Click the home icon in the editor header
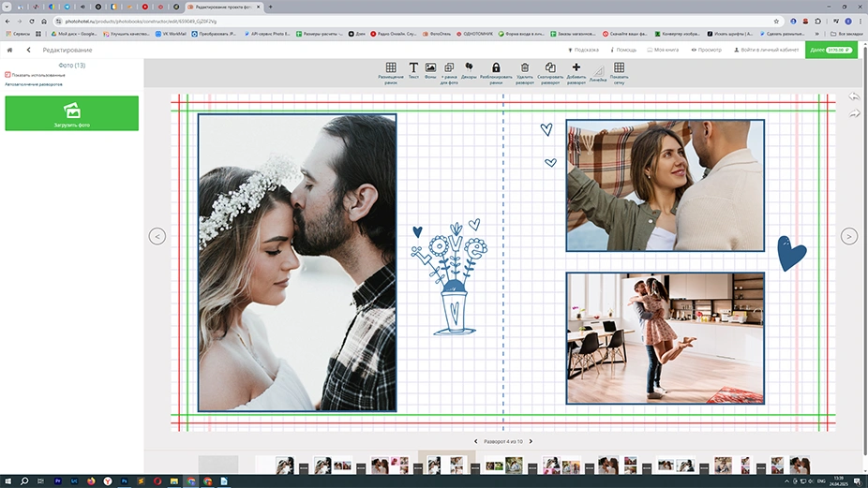The width and height of the screenshot is (868, 488). [x=9, y=50]
